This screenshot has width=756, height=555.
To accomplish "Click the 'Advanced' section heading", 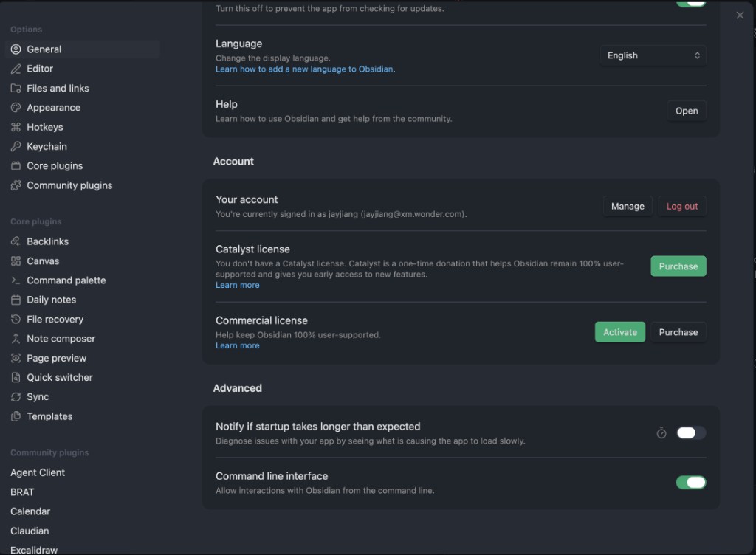I will pyautogui.click(x=238, y=388).
